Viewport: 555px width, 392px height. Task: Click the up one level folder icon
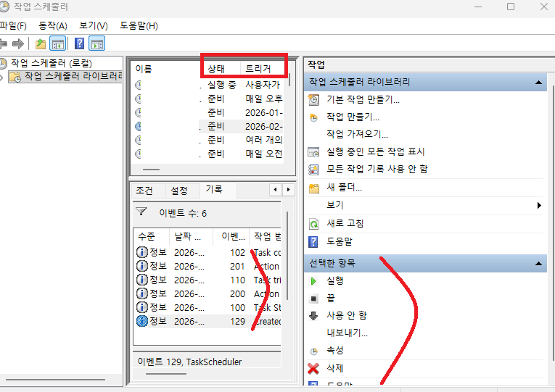click(41, 44)
